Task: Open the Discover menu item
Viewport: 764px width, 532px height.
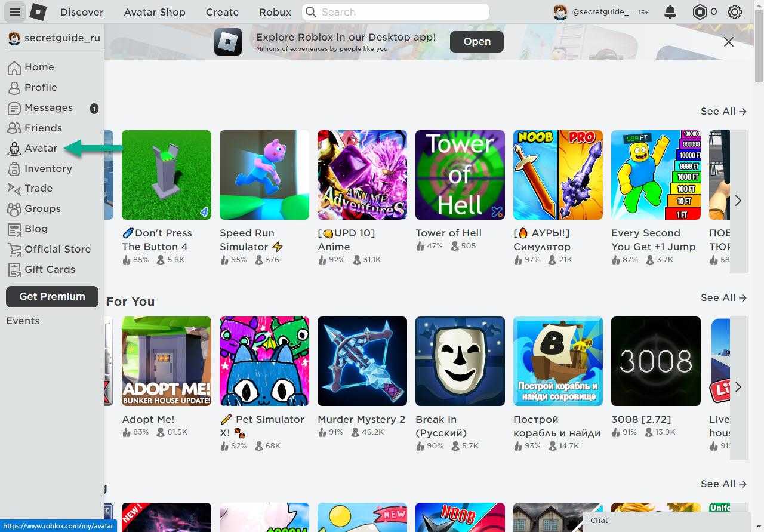Action: pos(82,12)
